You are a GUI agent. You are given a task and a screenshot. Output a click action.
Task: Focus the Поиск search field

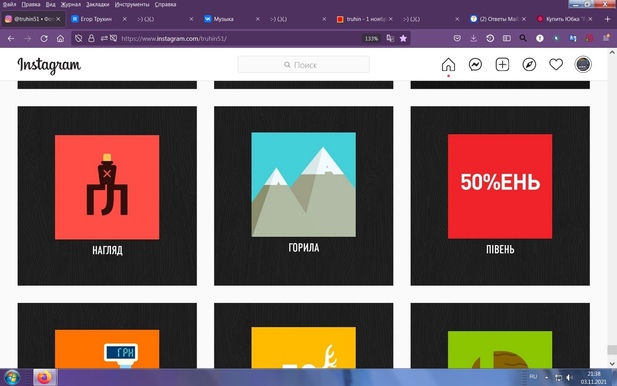[x=303, y=65]
